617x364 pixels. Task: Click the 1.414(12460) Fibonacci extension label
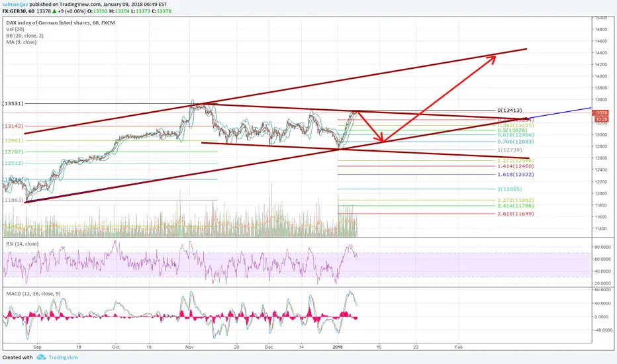pyautogui.click(x=516, y=166)
